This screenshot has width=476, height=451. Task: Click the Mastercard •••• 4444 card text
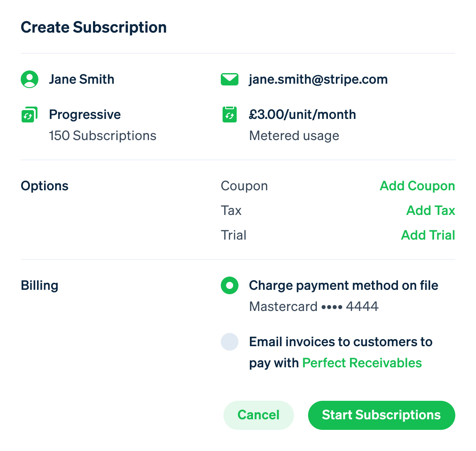pos(314,307)
